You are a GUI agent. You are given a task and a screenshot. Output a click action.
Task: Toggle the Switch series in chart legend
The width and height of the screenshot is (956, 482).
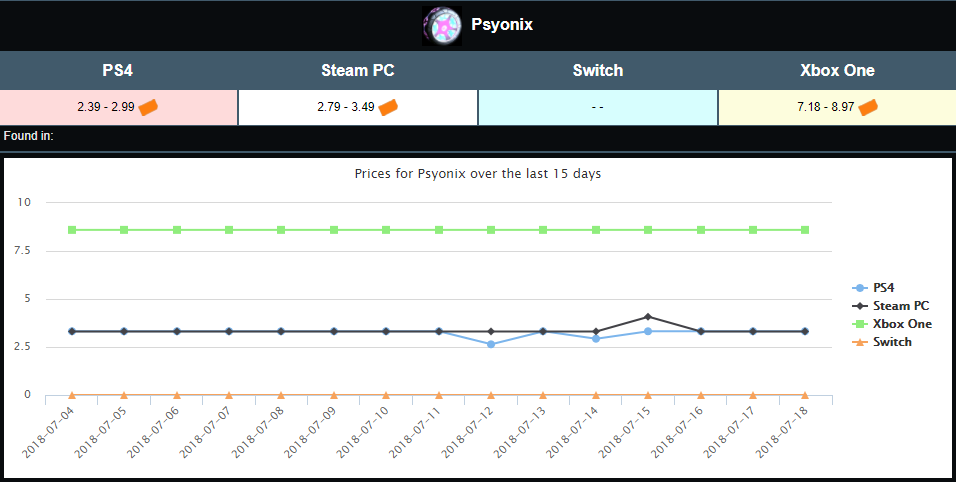point(882,342)
